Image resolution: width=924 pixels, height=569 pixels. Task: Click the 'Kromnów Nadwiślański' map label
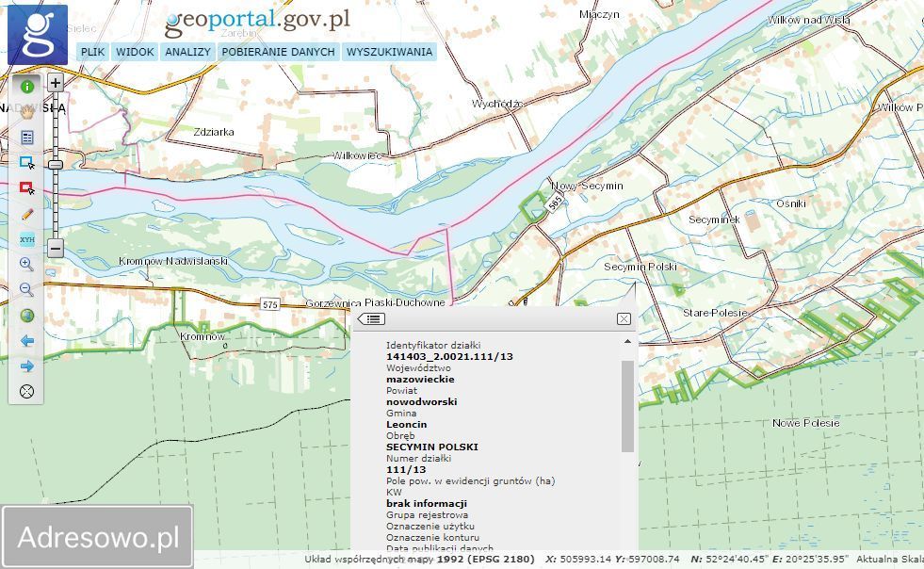173,261
